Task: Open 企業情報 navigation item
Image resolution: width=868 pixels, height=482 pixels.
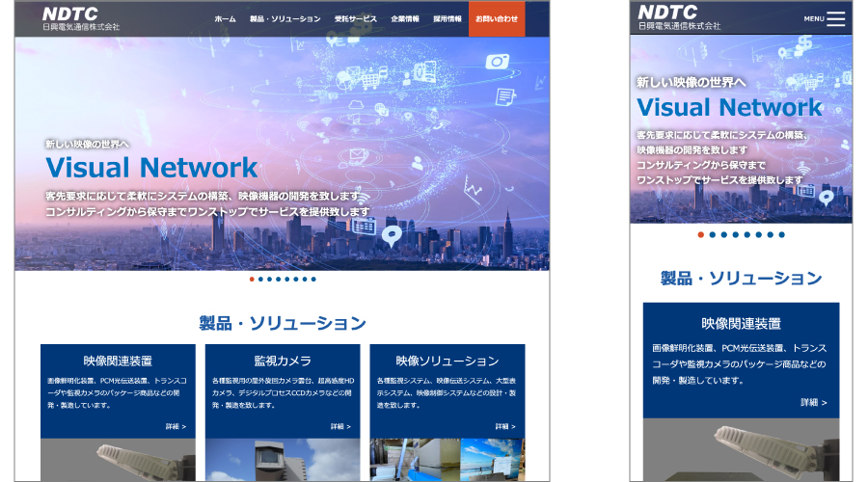Action: click(x=405, y=19)
